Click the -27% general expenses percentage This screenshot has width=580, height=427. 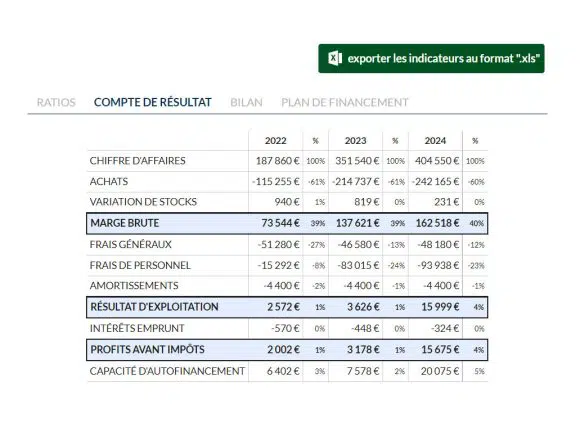pos(317,245)
